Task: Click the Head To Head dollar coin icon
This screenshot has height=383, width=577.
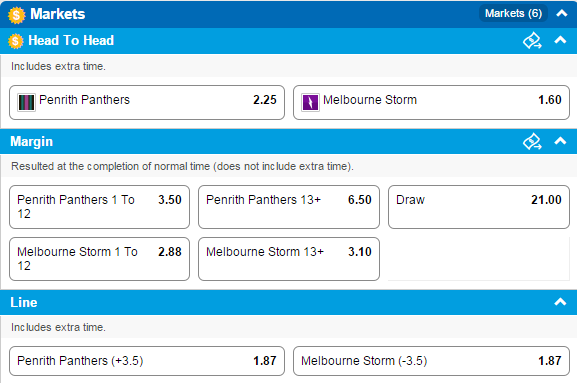Action: (16, 41)
